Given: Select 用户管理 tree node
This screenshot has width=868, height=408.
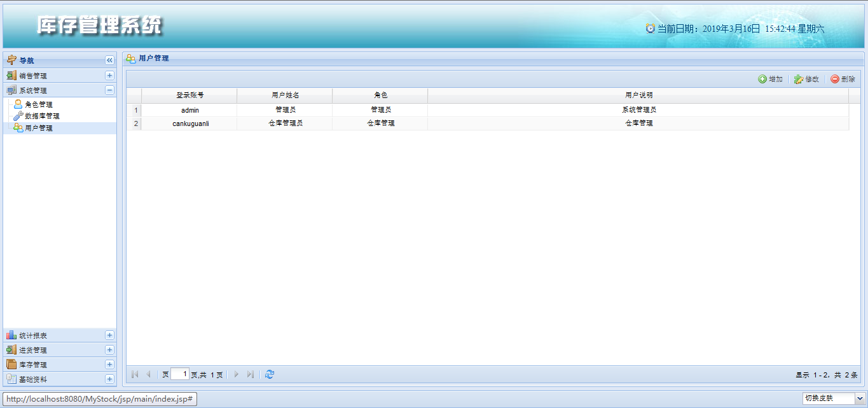Looking at the screenshot, I should 60,128.
